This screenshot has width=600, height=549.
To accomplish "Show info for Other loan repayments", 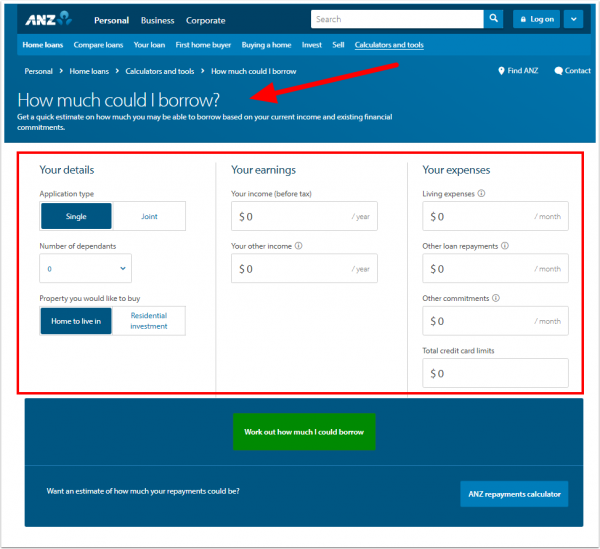I will tap(505, 246).
